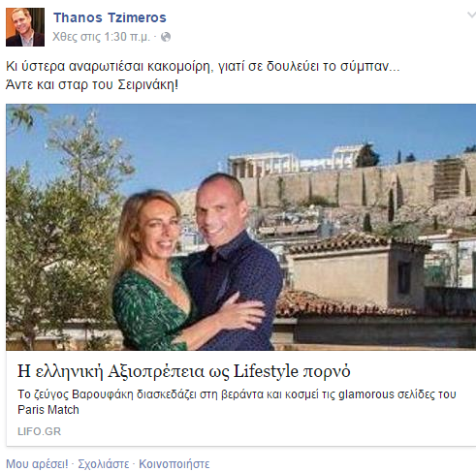The image size is (476, 472).
Task: Open the post timestamp Χθες στις 1:30 π.μ.
Action: 101,37
